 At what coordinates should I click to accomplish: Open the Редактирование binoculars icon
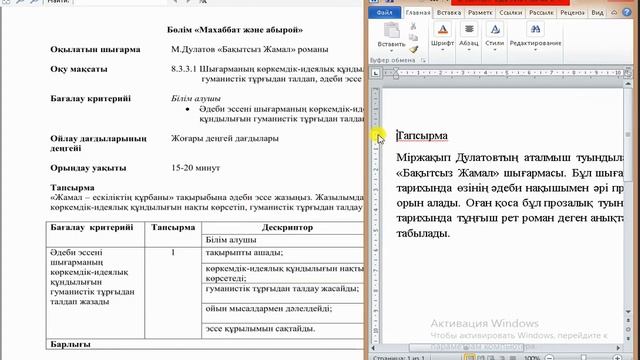tap(535, 29)
